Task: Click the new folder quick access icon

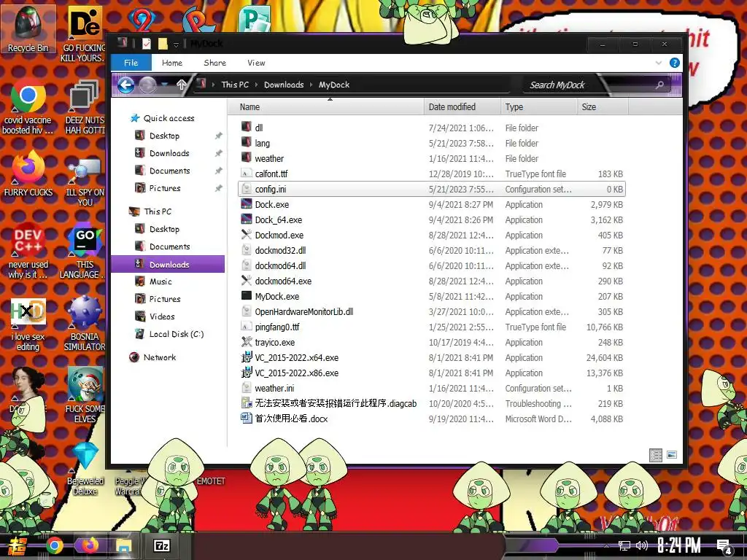Action: (x=163, y=44)
